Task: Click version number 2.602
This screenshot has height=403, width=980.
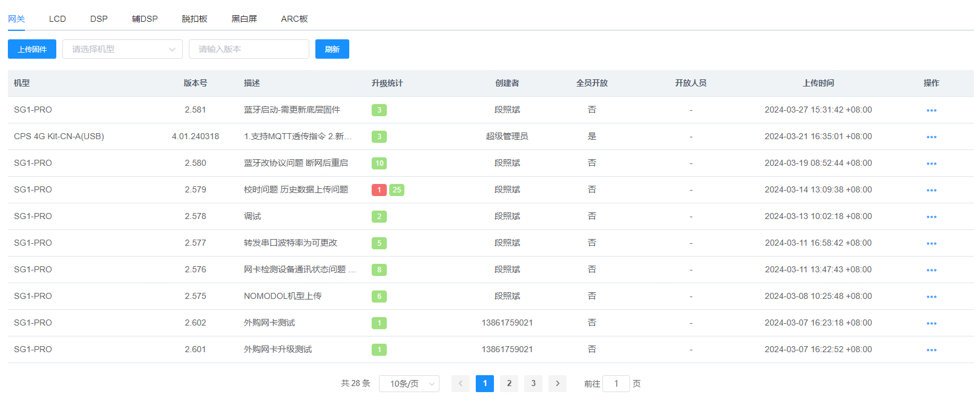Action: 196,323
